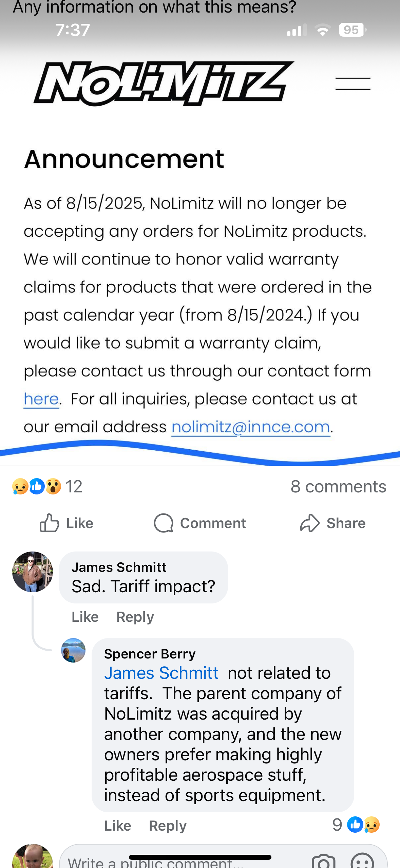This screenshot has height=868, width=400.
Task: Reply to Spencer Berry's comment
Action: 168,826
